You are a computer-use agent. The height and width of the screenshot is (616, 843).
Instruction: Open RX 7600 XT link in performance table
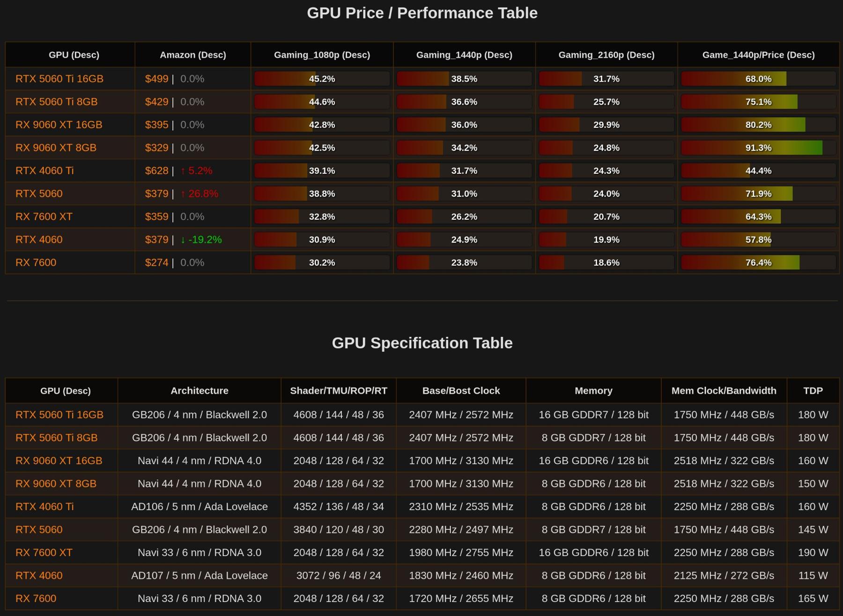(44, 216)
